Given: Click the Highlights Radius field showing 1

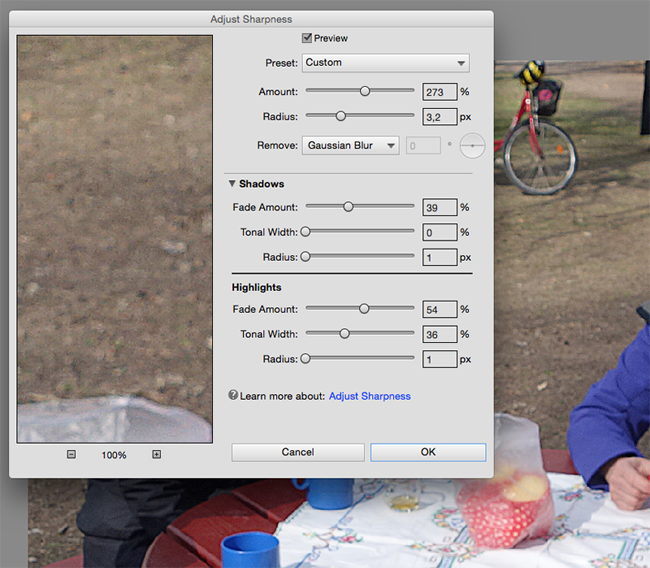Looking at the screenshot, I should point(440,359).
